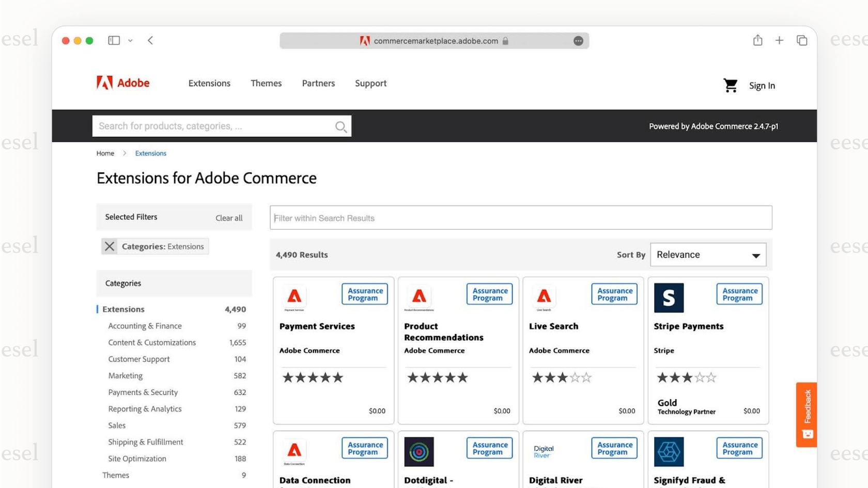Click the Safari share icon
The image size is (868, 488).
click(757, 40)
